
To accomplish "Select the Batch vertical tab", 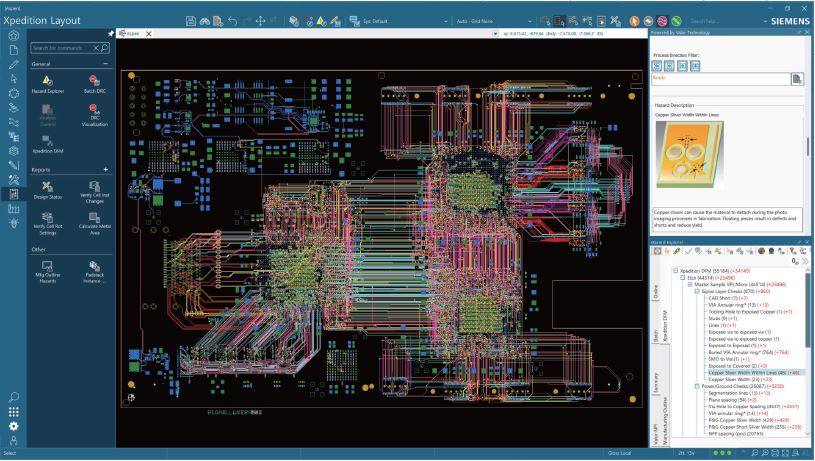I will coord(655,335).
